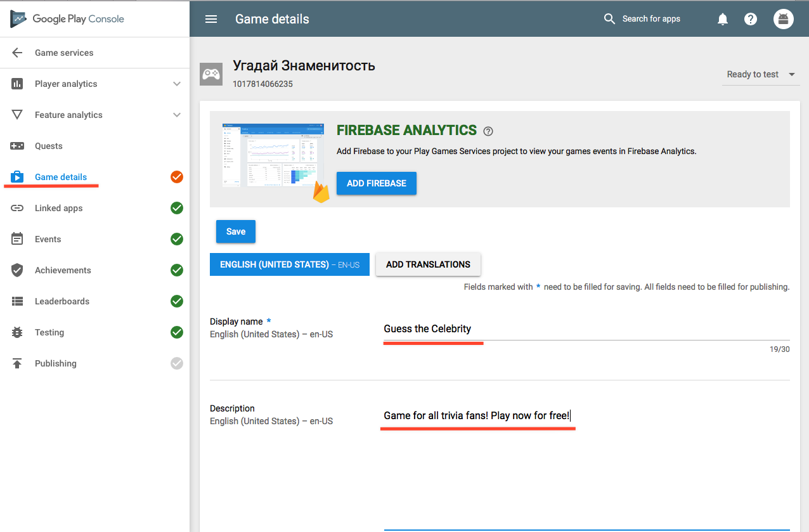
Task: Click the green Leaderboards status checkmark
Action: [177, 301]
